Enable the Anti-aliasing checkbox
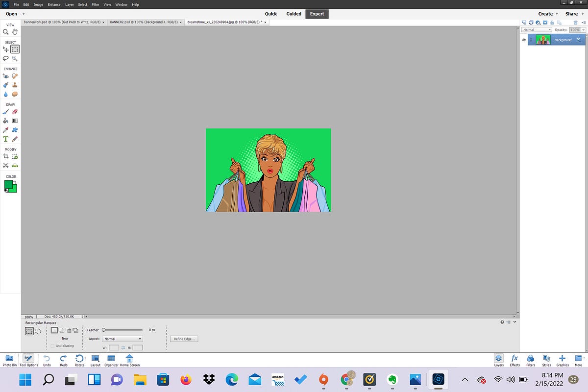Image resolution: width=588 pixels, height=392 pixels. pyautogui.click(x=52, y=345)
